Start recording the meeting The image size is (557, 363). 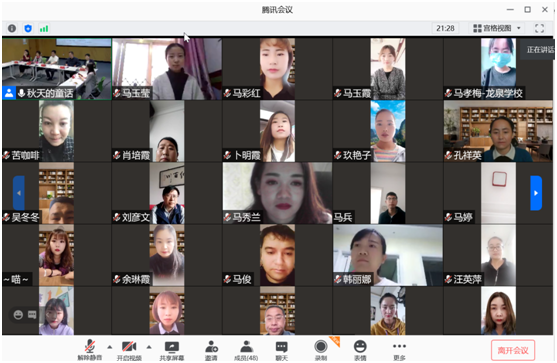[x=321, y=350]
